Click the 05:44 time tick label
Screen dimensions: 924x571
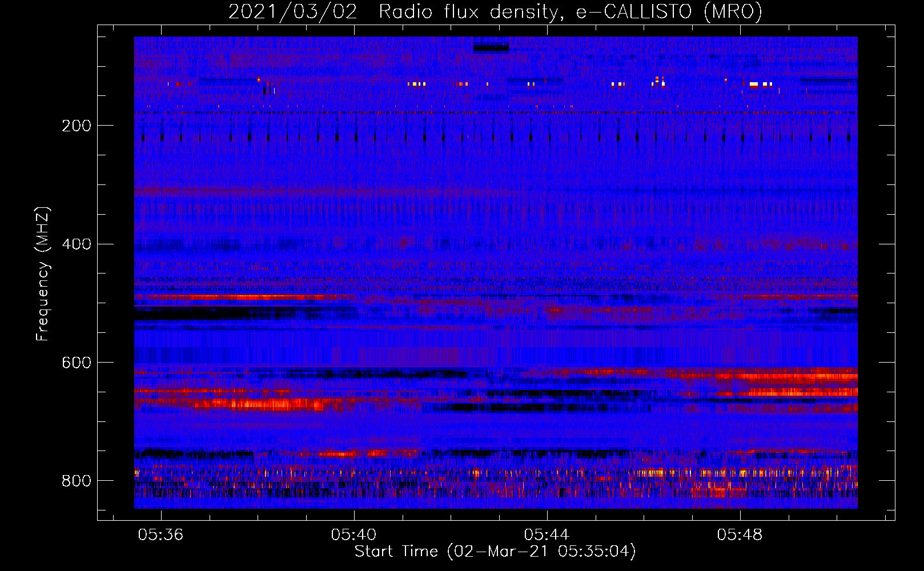coord(547,535)
